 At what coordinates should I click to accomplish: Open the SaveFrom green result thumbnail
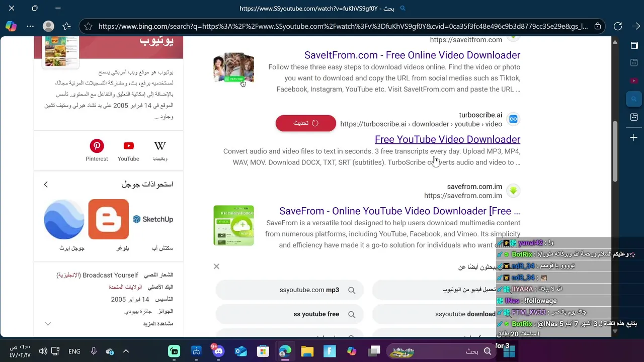click(233, 225)
